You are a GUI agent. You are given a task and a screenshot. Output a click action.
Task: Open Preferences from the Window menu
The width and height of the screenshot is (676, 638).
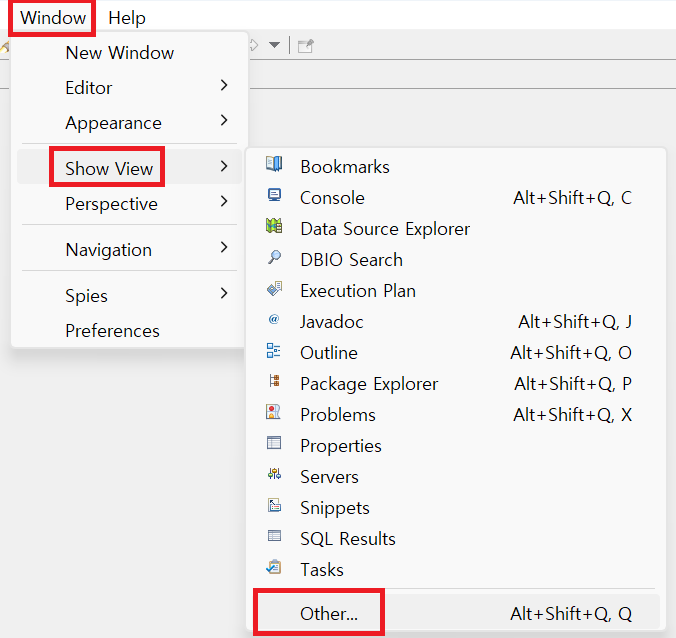pos(112,331)
